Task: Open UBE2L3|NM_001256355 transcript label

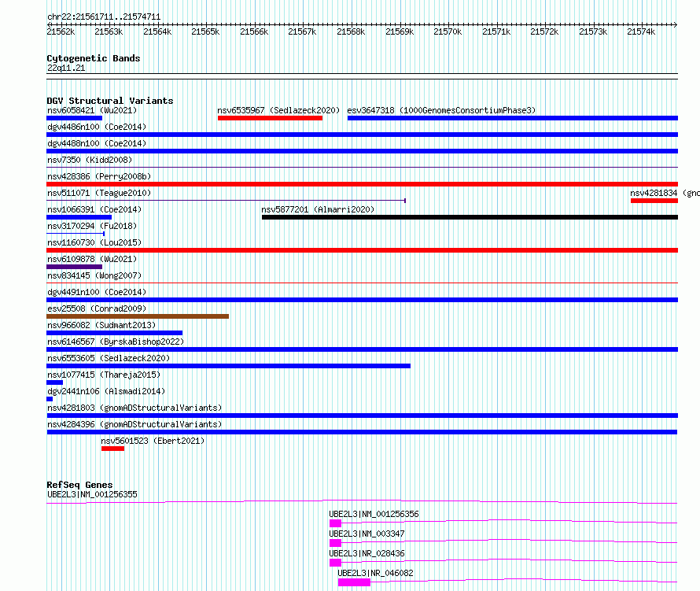Action: 92,494
